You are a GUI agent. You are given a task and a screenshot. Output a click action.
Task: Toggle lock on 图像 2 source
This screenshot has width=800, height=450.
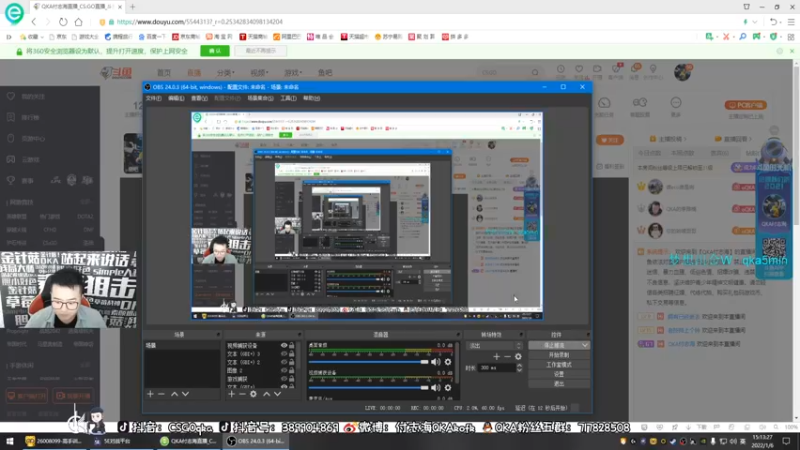click(292, 370)
